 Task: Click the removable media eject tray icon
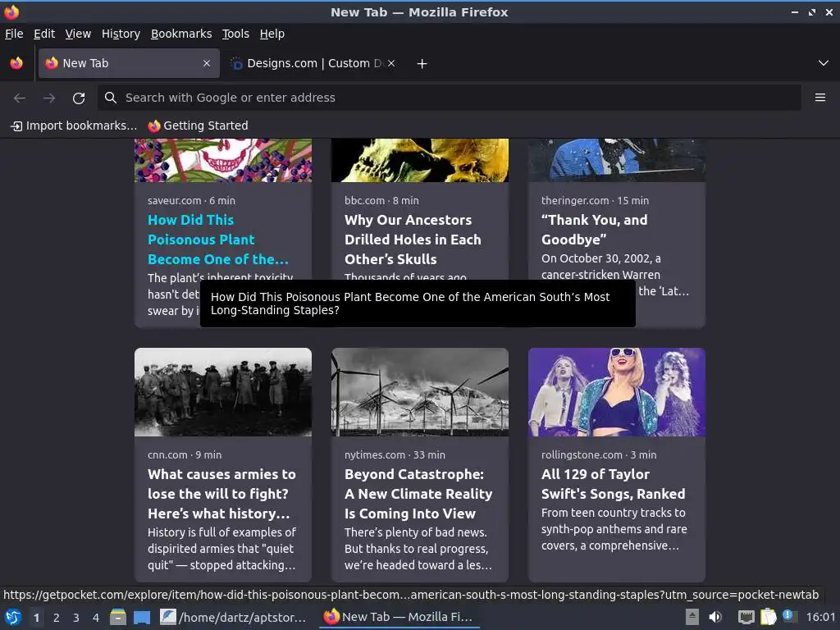[692, 617]
